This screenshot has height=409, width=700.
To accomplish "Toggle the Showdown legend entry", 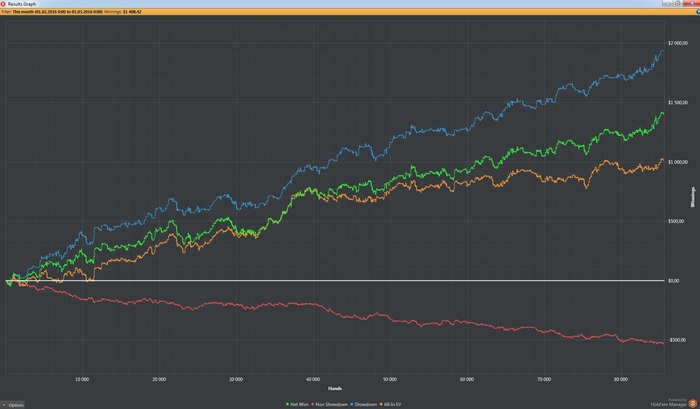I will click(363, 405).
